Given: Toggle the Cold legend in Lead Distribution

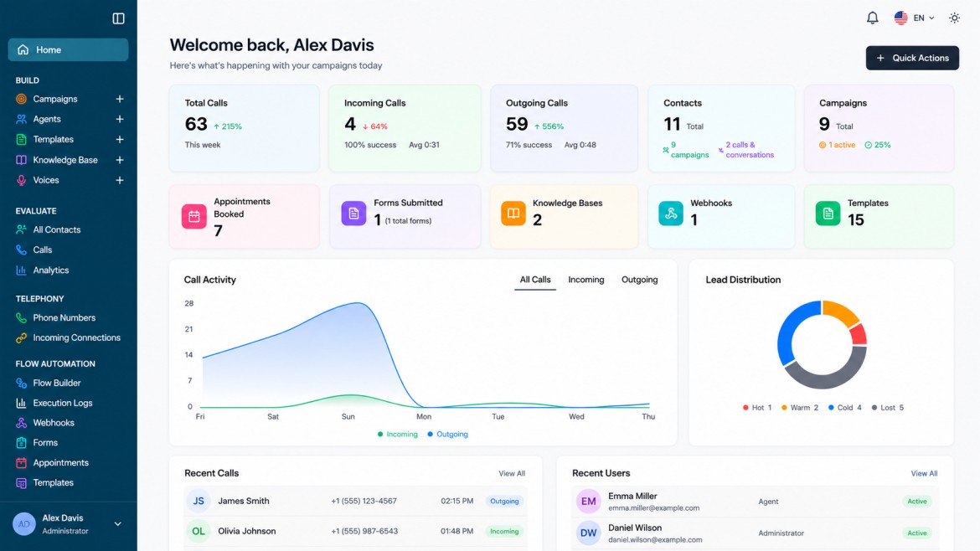Looking at the screenshot, I should [844, 407].
